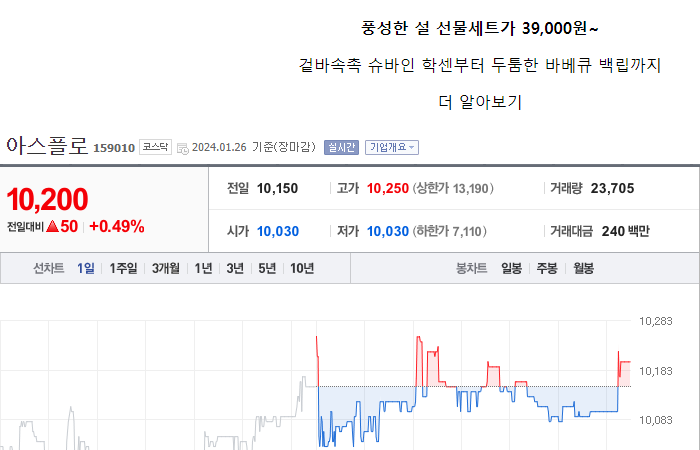Click the 10,283 axis label on chart
Viewport: 700px width, 450px height.
pos(655,321)
